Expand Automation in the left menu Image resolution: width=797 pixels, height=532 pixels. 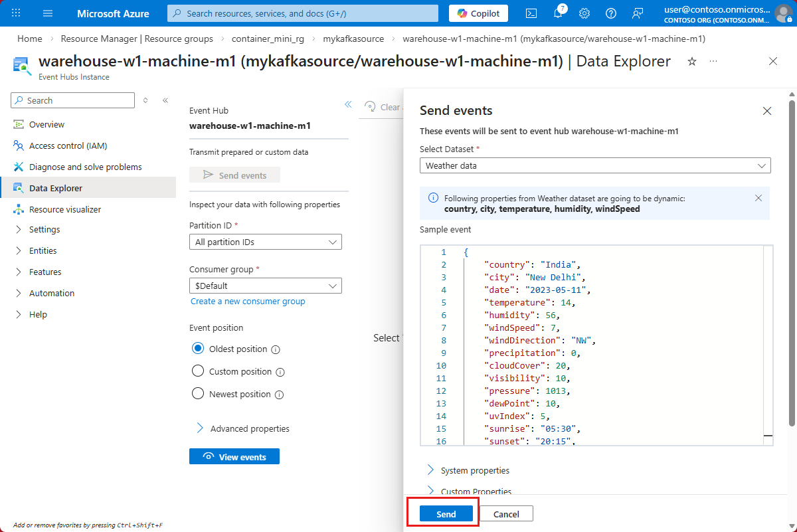click(44, 294)
